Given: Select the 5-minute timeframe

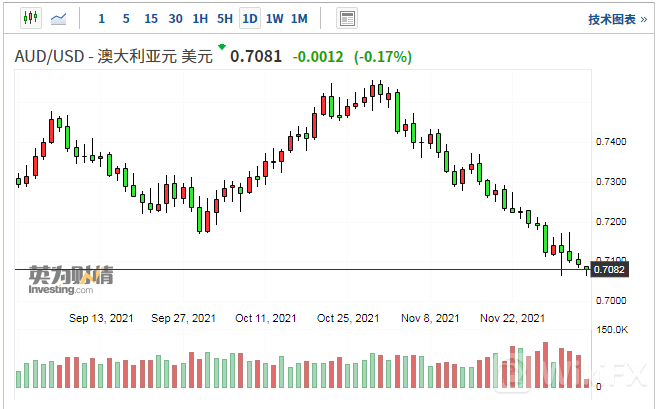Looking at the screenshot, I should (x=125, y=18).
